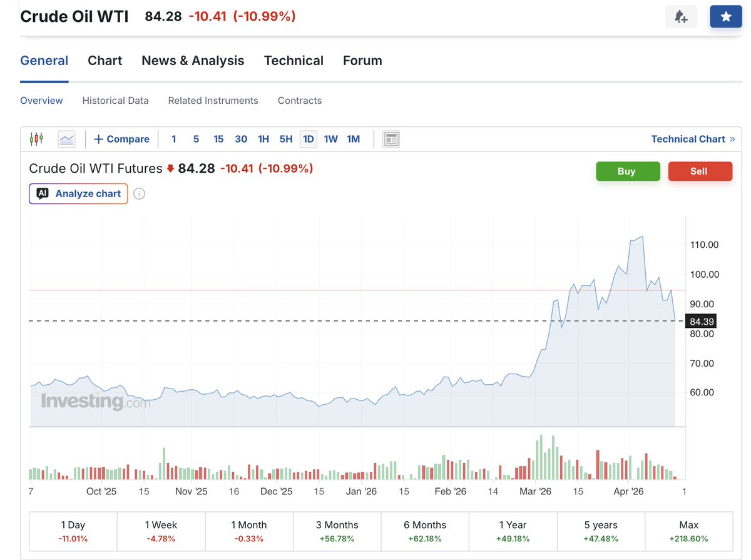The height and width of the screenshot is (560, 751).
Task: Choose the 5 years range box
Action: (x=601, y=531)
